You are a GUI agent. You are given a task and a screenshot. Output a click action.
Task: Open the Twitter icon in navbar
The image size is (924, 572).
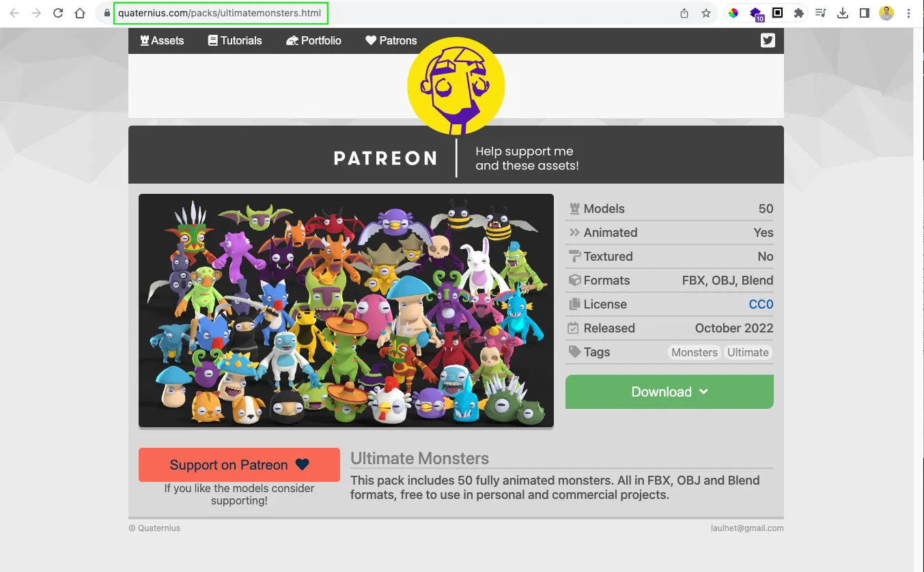pyautogui.click(x=768, y=40)
